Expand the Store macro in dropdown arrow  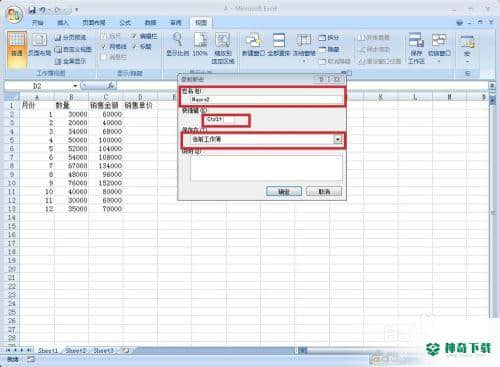pyautogui.click(x=338, y=139)
